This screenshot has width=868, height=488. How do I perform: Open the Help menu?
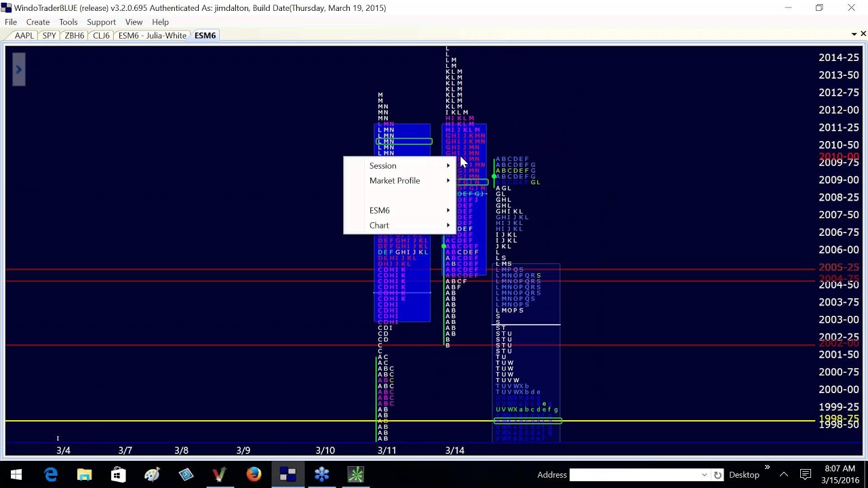(x=160, y=22)
